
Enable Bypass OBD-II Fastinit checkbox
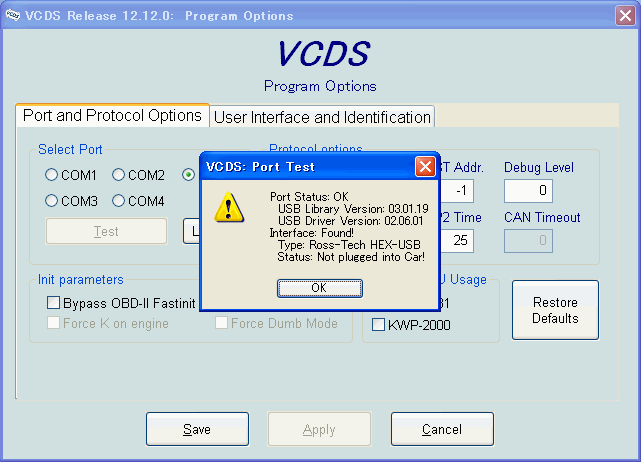pos(53,303)
